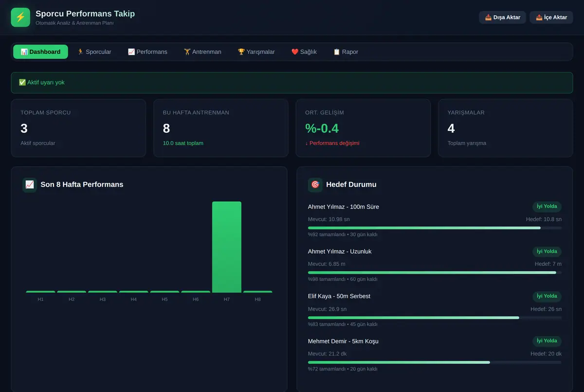Image resolution: width=584 pixels, height=392 pixels.
Task: Click the %72 tamamlandı • 20 gün kaldı text
Action: pyautogui.click(x=343, y=369)
